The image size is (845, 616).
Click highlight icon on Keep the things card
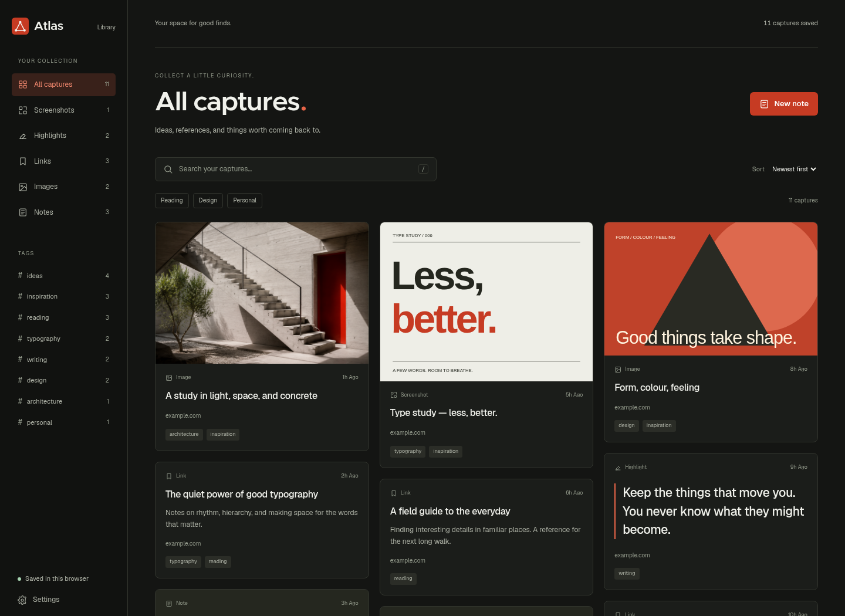click(618, 468)
